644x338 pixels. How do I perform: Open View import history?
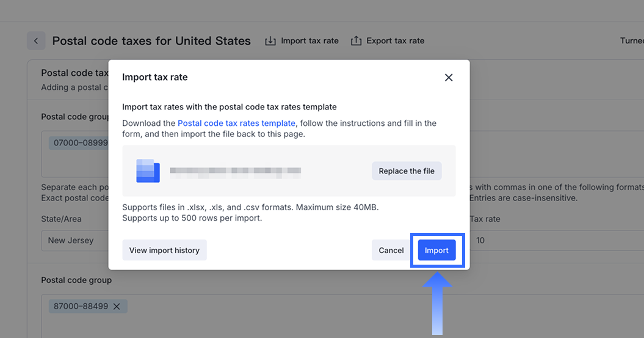pyautogui.click(x=164, y=250)
